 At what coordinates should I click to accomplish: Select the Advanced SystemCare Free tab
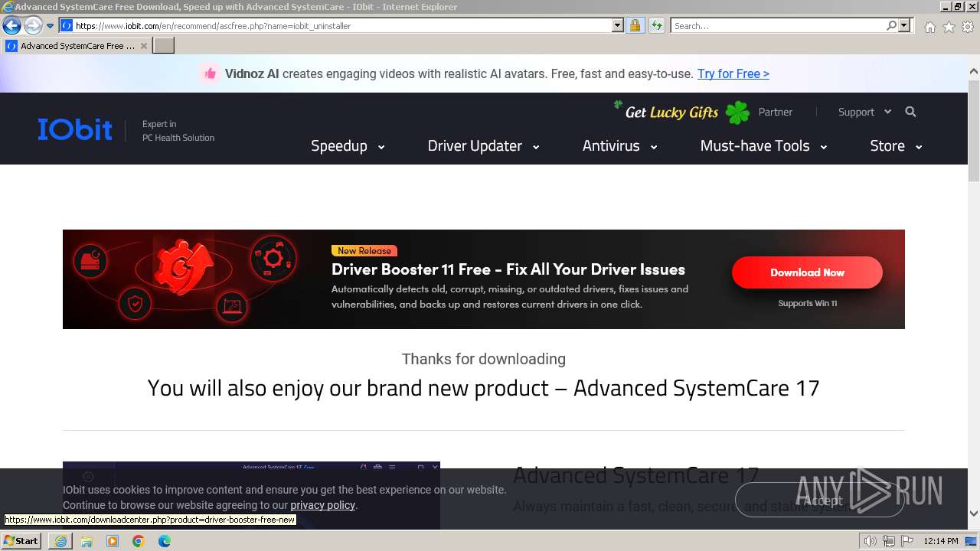77,46
